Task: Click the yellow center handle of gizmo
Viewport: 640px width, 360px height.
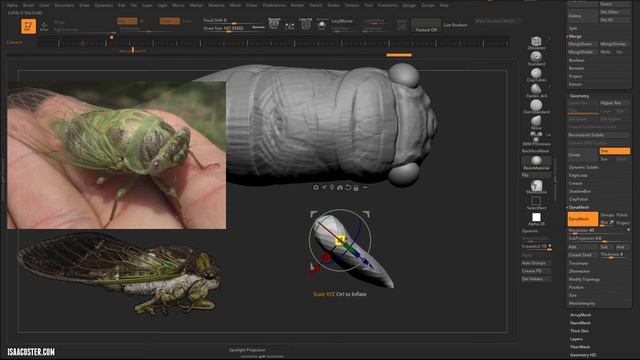Action: (340, 241)
